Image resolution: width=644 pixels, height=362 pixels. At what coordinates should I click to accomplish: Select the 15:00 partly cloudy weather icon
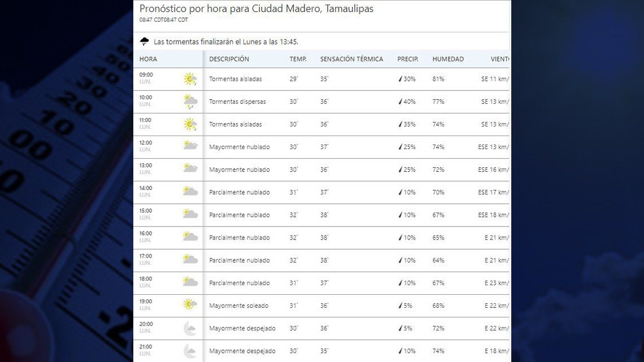coord(190,214)
